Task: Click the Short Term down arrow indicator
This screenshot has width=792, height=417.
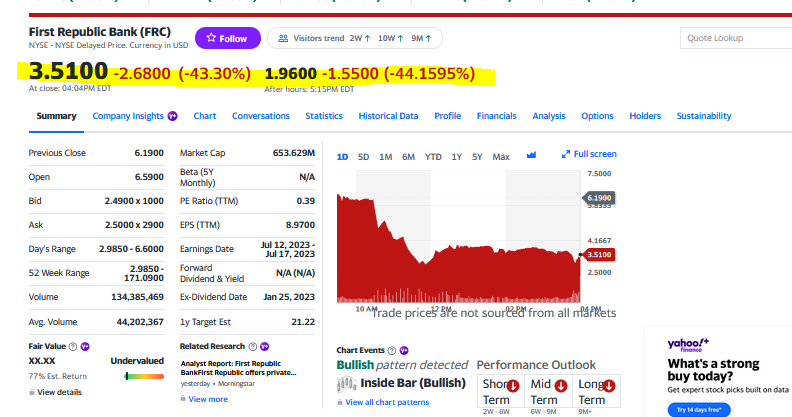Action: pos(513,386)
